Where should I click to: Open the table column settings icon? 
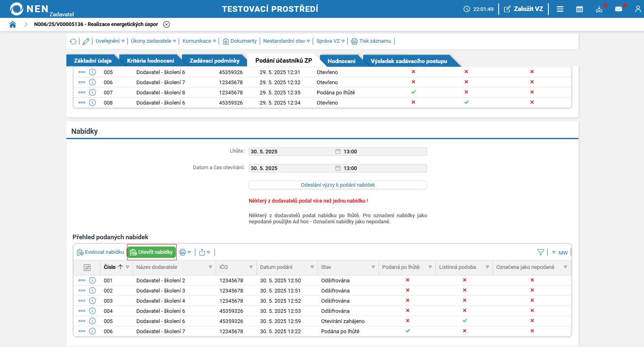87,268
